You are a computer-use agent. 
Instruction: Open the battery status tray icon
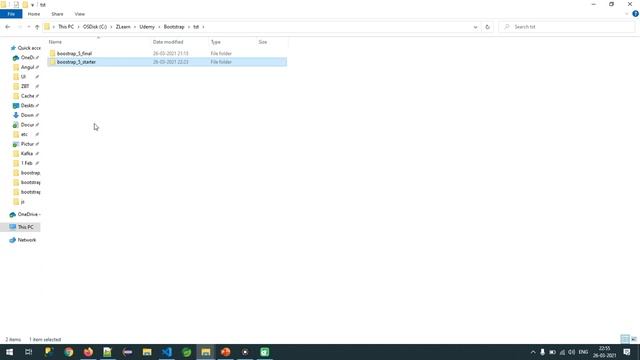552,352
